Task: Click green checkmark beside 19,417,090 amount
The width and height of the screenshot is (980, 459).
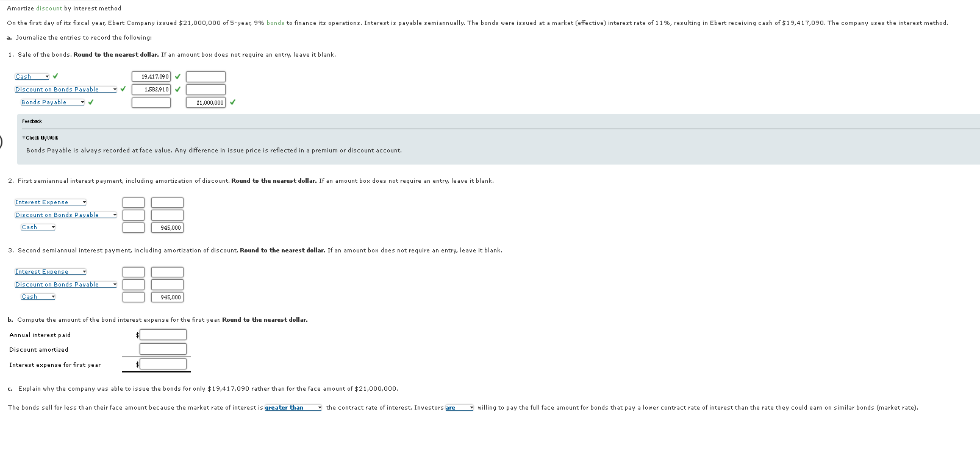Action: tap(177, 77)
